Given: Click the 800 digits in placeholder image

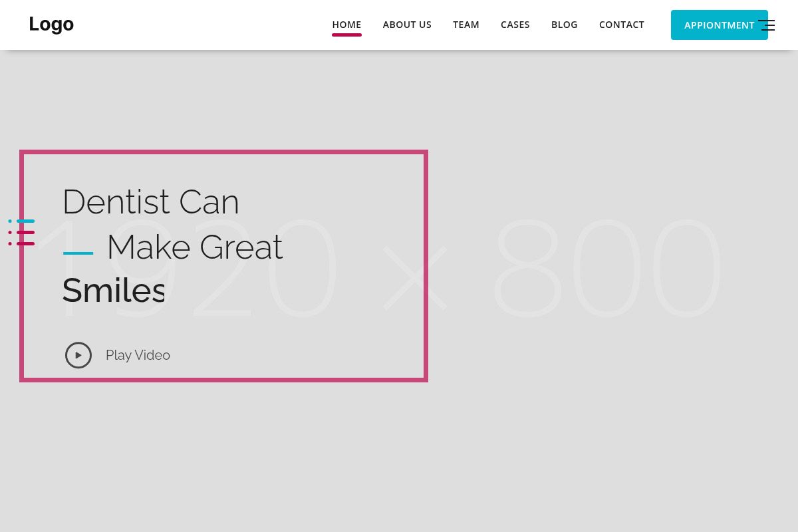Looking at the screenshot, I should point(606,269).
